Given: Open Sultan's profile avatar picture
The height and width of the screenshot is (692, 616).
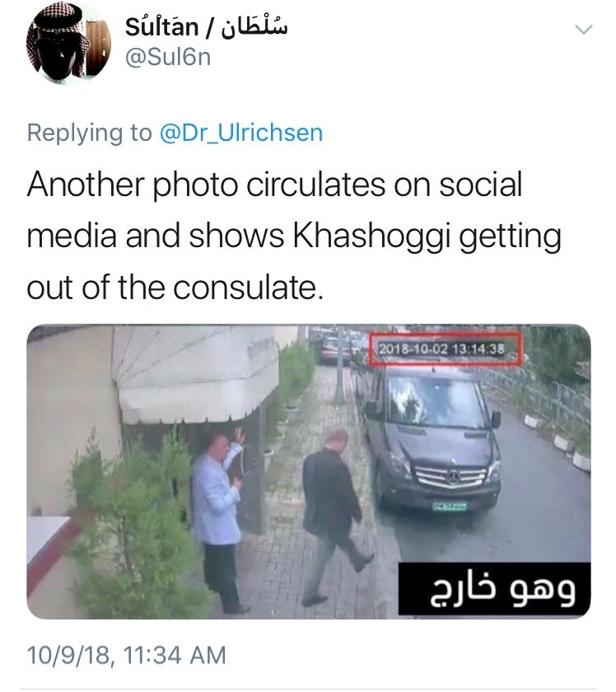Looking at the screenshot, I should [x=68, y=42].
